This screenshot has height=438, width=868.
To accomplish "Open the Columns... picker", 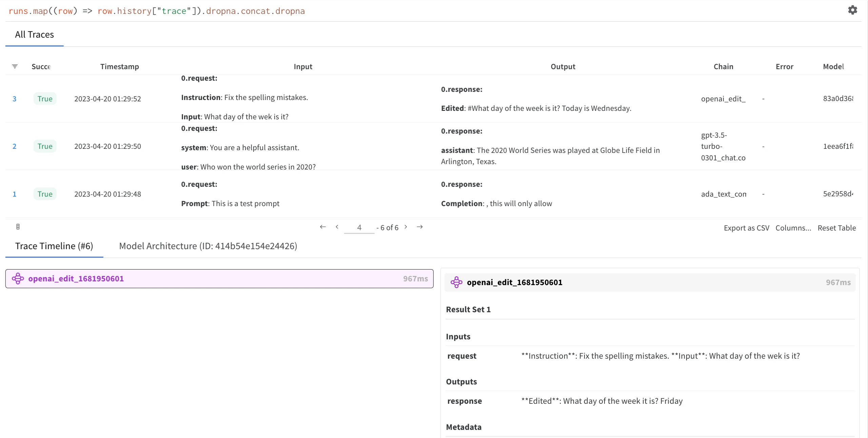I will 793,227.
